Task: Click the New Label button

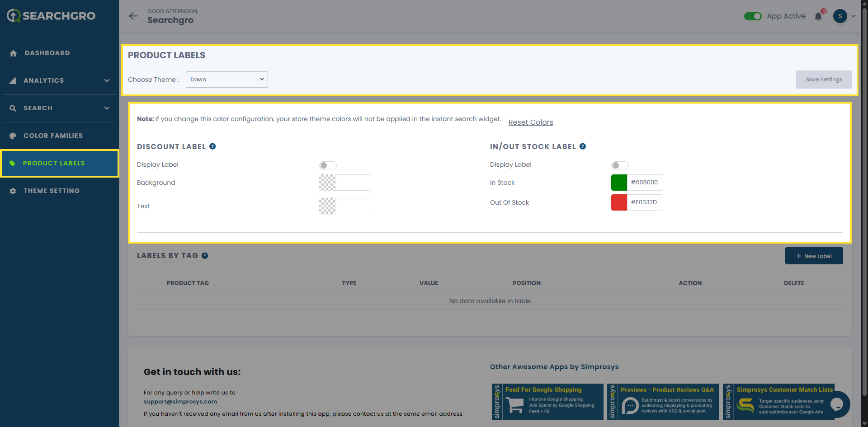Action: tap(814, 256)
